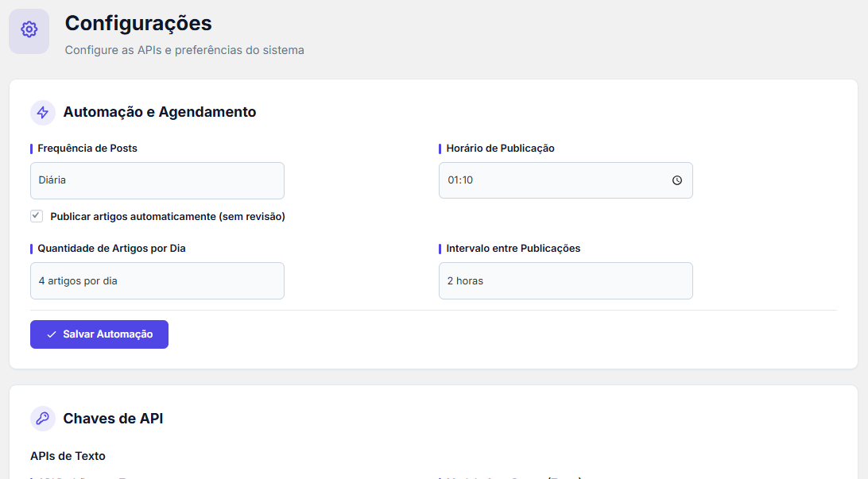Open the Intervalo entre Publicações dropdown
The height and width of the screenshot is (479, 868).
pos(565,280)
